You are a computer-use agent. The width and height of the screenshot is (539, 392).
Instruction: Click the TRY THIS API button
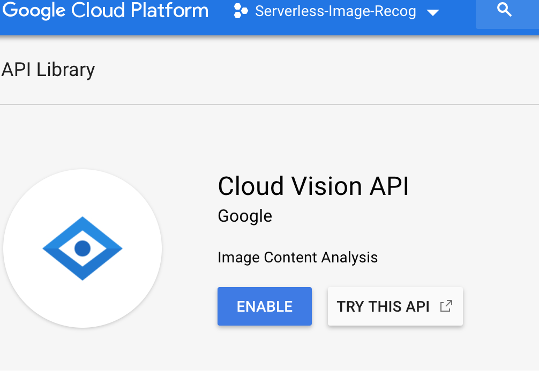coord(395,306)
